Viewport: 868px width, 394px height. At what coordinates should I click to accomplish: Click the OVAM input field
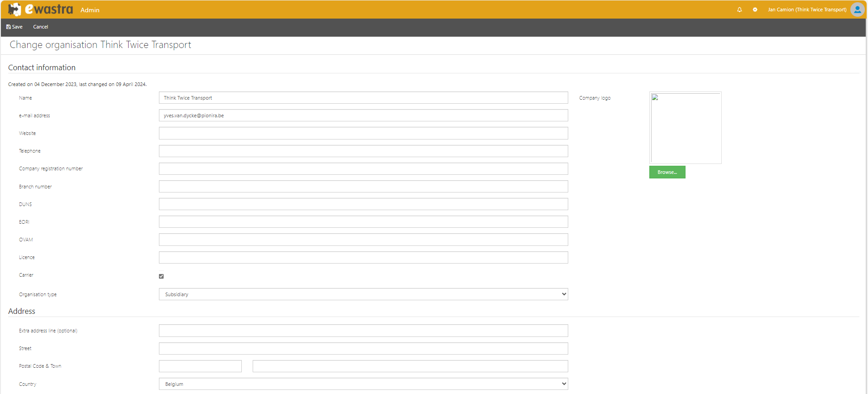point(363,240)
